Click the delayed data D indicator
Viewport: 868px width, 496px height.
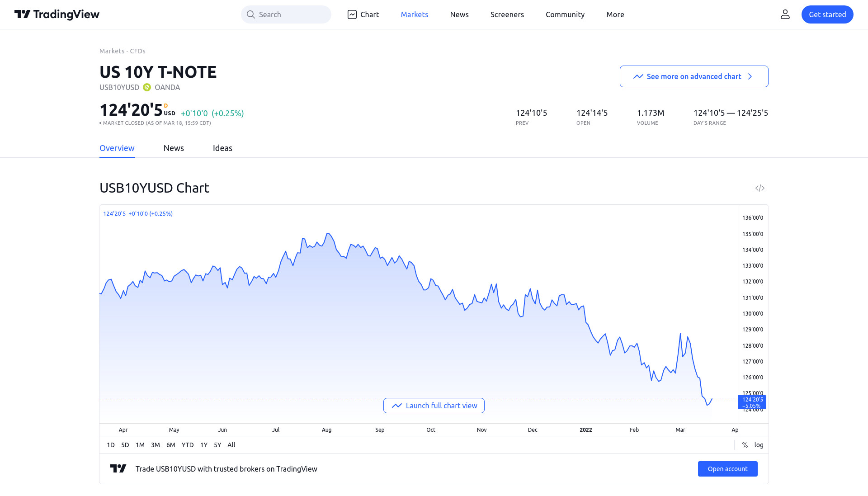click(x=166, y=106)
